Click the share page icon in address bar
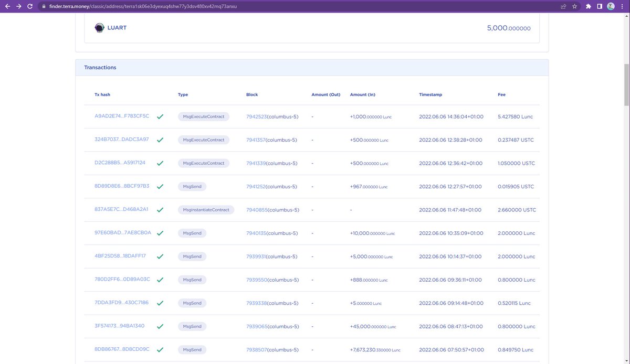 (563, 6)
